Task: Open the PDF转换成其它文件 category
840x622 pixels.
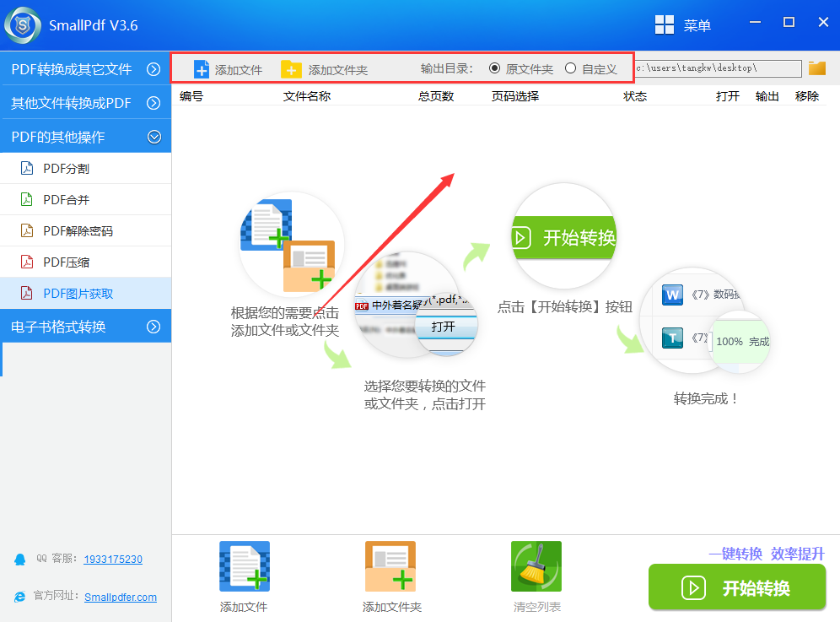Action: click(x=86, y=68)
